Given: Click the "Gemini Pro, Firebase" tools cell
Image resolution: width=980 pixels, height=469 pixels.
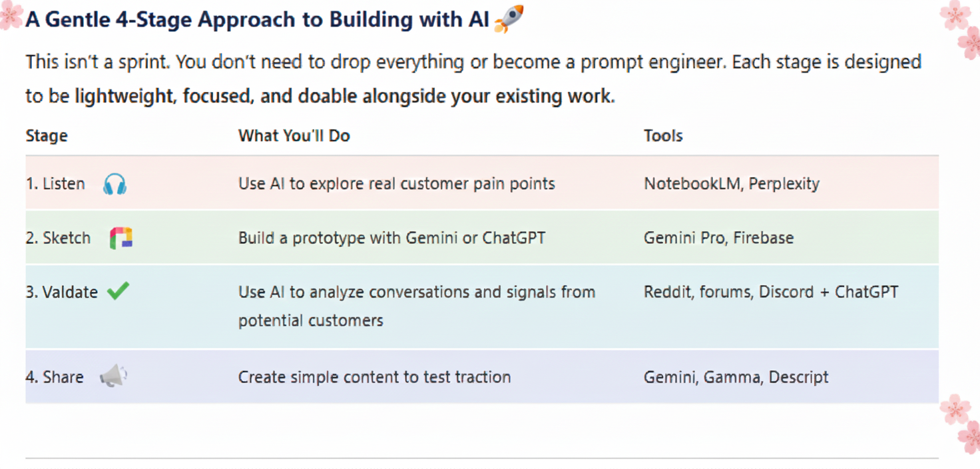Looking at the screenshot, I should [x=718, y=238].
